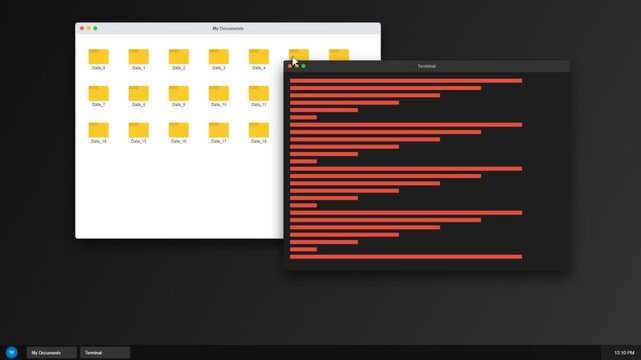Switch to My Documents from taskbar
Viewport: 641px width, 360px height.
click(x=52, y=353)
